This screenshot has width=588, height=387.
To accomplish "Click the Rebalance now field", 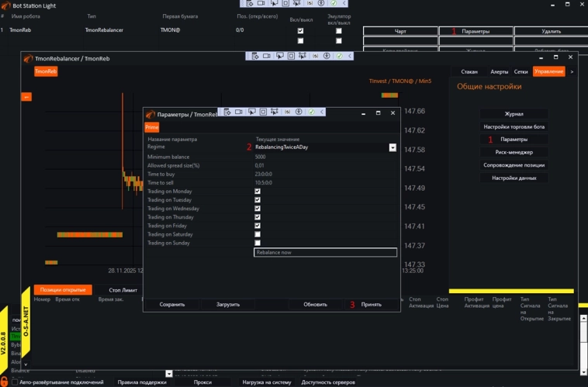I will coord(325,252).
